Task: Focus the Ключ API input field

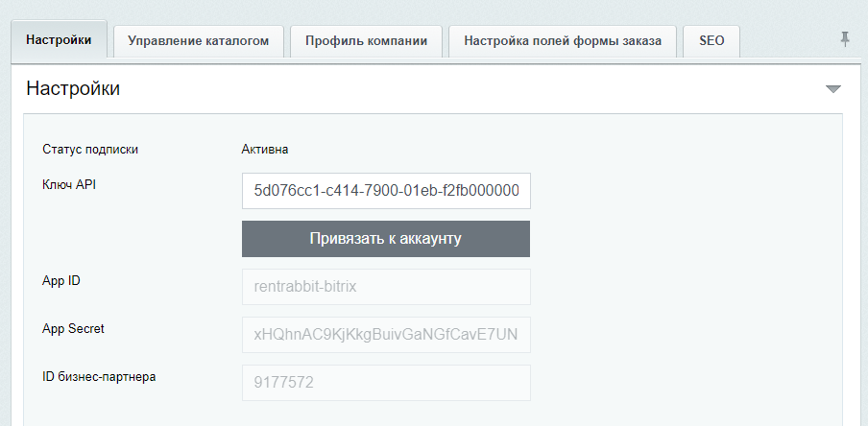Action: (x=385, y=191)
